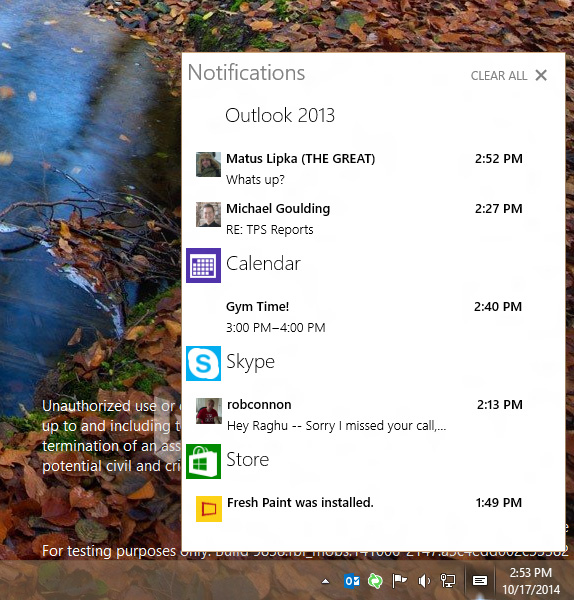
Task: Open Outlook icon in system tray
Action: point(352,581)
